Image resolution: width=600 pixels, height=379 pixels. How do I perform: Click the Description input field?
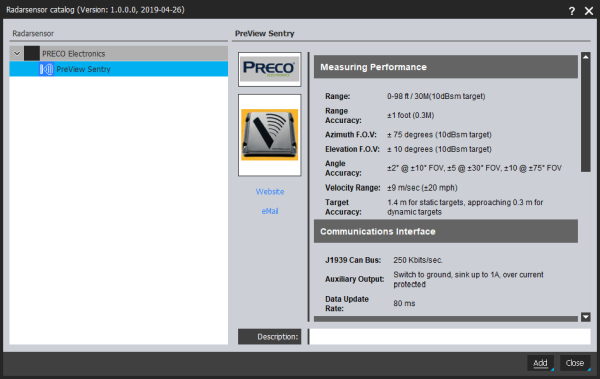pyautogui.click(x=450, y=337)
